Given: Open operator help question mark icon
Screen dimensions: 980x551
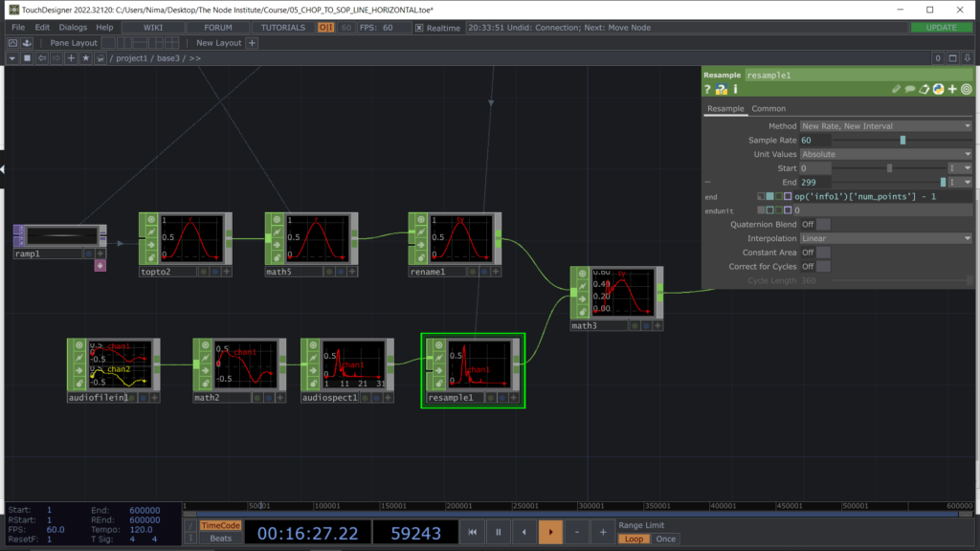Looking at the screenshot, I should [x=707, y=89].
